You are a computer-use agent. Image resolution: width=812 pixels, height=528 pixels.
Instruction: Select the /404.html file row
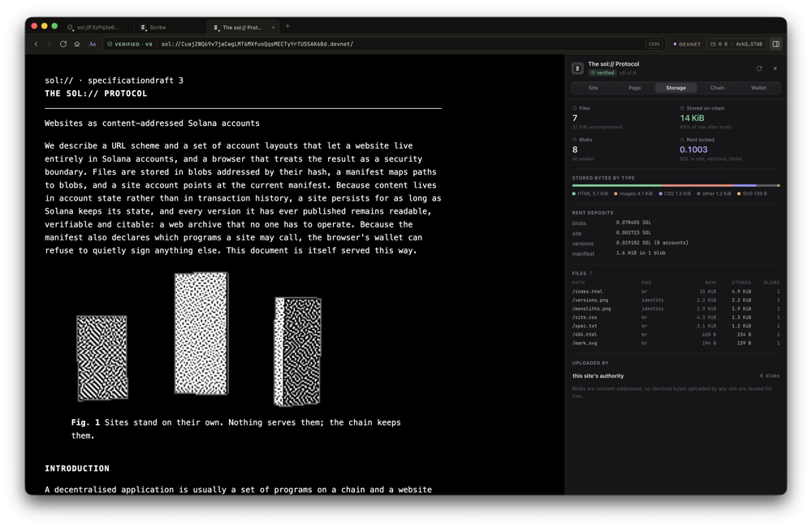coord(676,335)
